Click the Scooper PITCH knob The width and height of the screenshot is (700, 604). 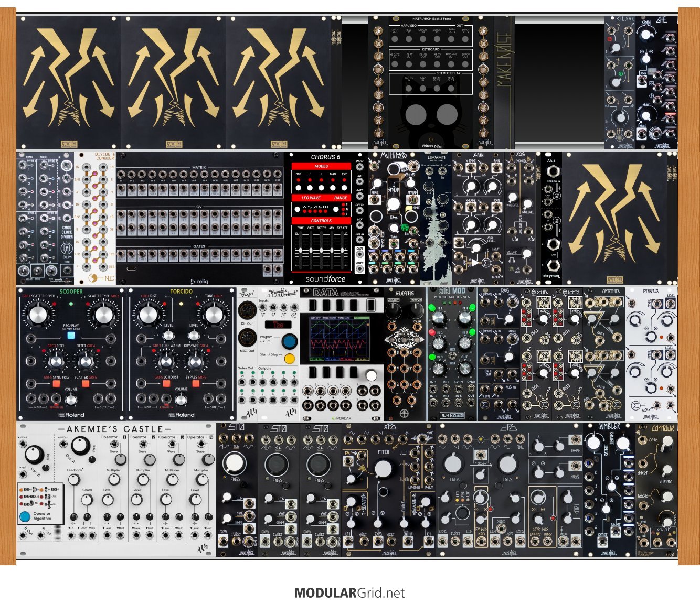click(56, 361)
